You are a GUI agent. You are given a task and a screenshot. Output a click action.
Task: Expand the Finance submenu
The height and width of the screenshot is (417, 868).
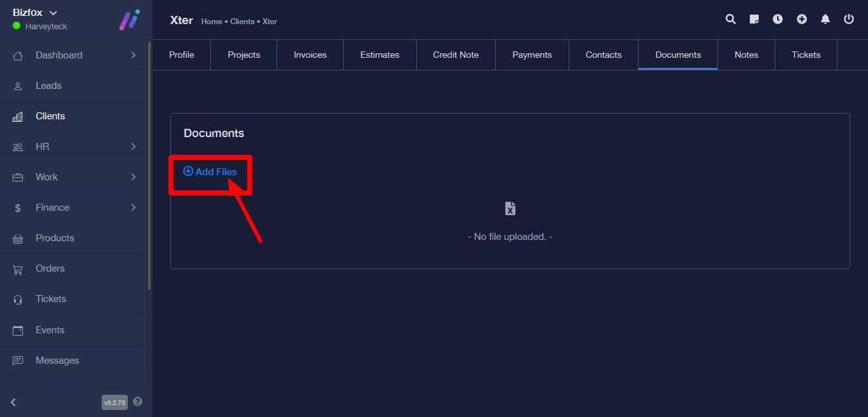pyautogui.click(x=133, y=208)
